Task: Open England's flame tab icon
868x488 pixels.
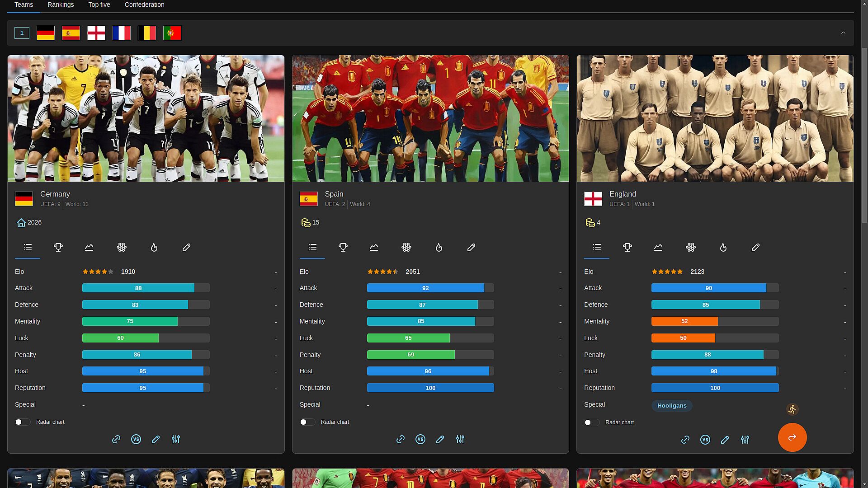Action: click(x=723, y=247)
